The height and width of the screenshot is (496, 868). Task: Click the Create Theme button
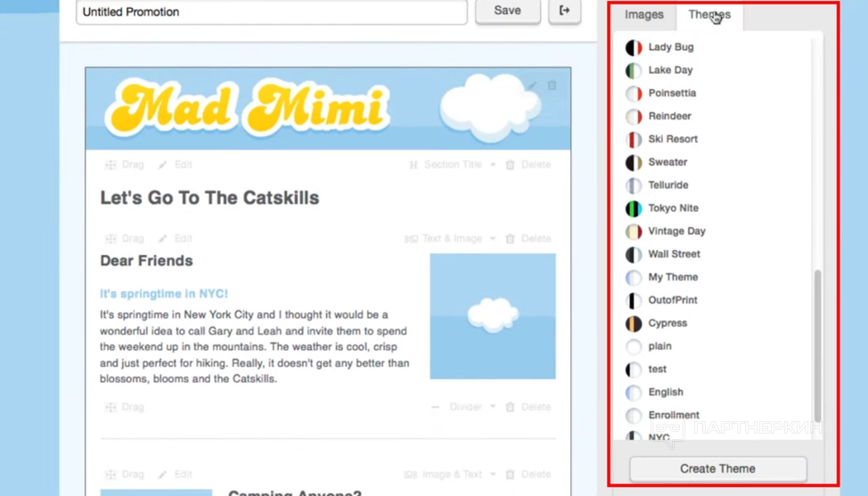click(x=717, y=469)
